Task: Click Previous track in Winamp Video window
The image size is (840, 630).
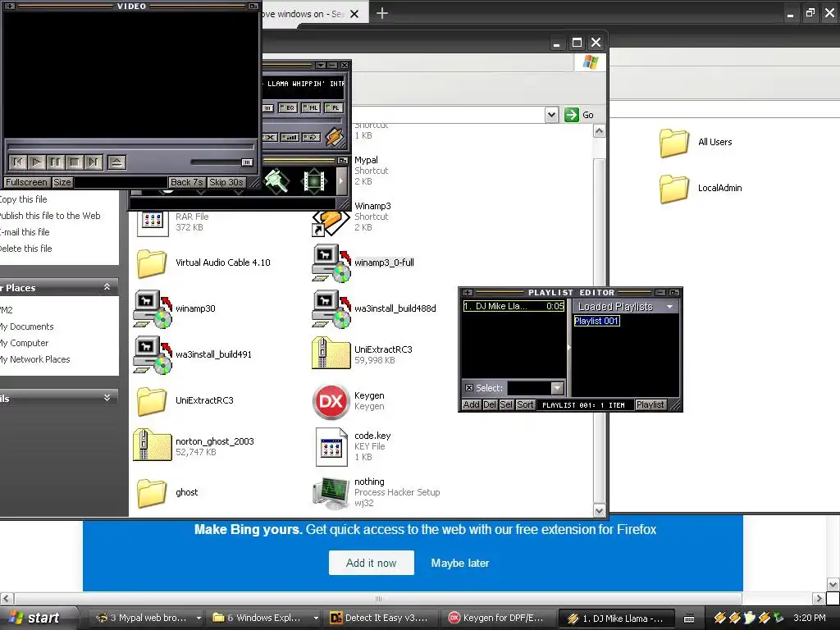Action: (18, 162)
